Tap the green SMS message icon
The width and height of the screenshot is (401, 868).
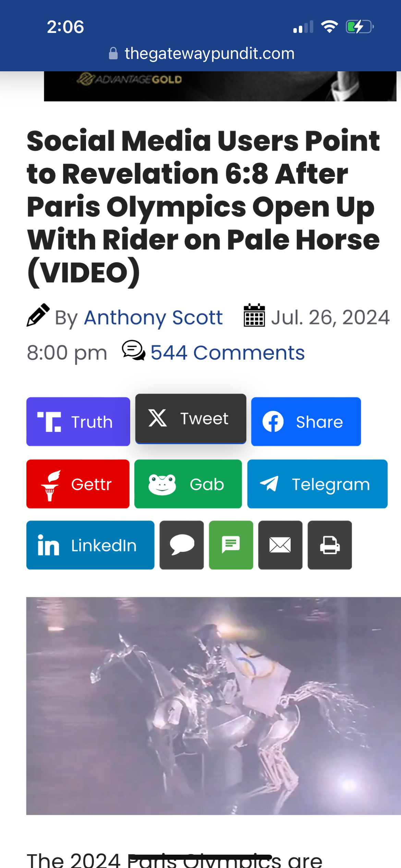231,545
